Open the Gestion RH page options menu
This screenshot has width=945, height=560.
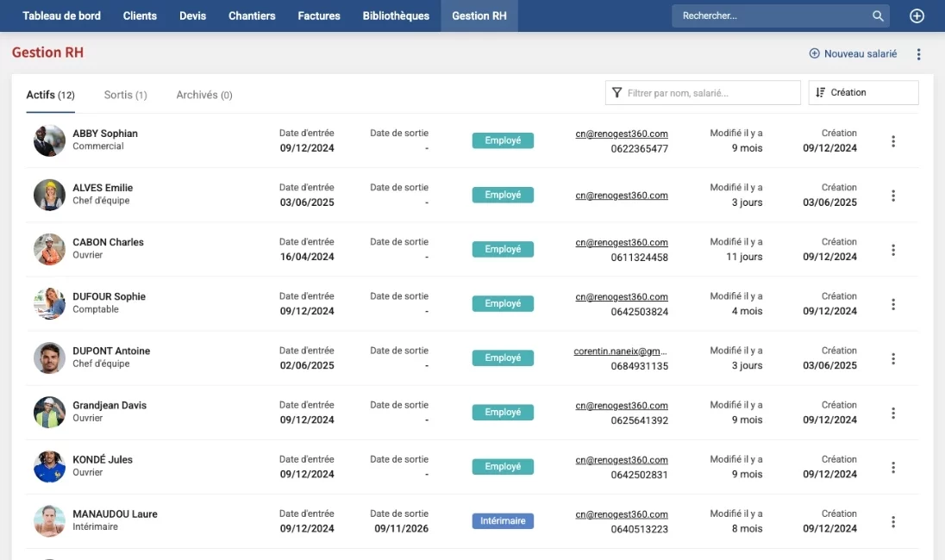click(918, 54)
